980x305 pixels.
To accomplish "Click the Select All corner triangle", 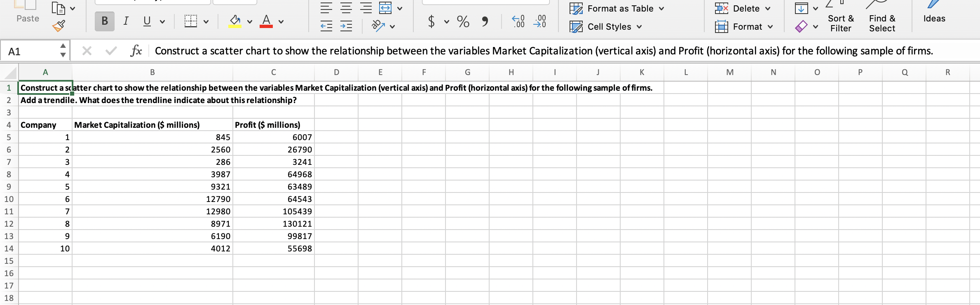I will click(x=9, y=73).
